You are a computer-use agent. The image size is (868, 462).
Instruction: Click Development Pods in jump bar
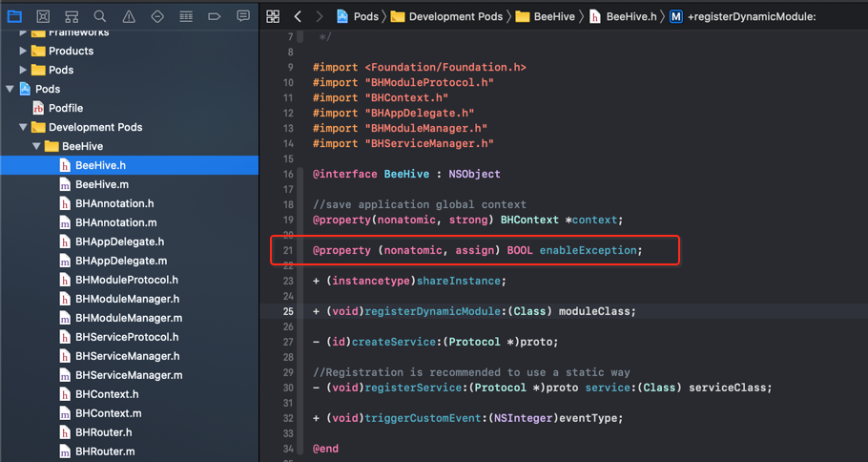pos(446,16)
